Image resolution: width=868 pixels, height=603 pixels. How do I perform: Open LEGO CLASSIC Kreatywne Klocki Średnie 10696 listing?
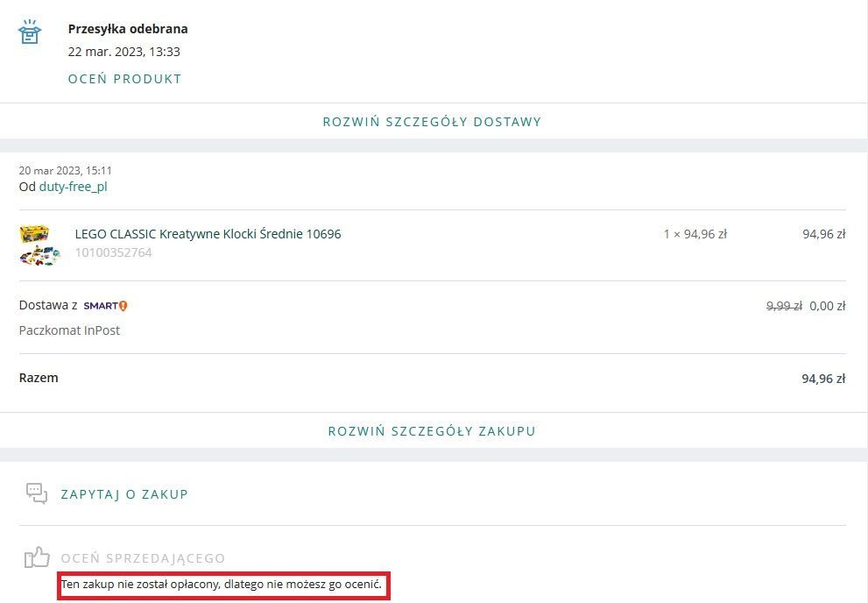pyautogui.click(x=208, y=234)
